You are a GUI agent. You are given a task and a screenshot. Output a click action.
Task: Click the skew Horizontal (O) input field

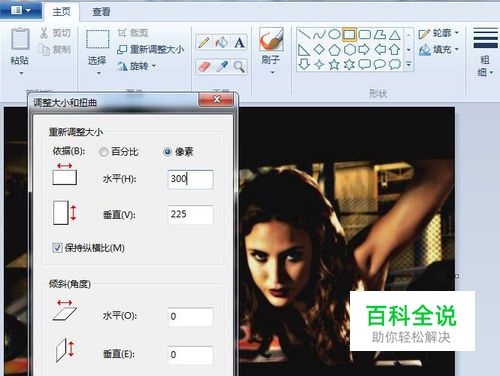pyautogui.click(x=190, y=316)
